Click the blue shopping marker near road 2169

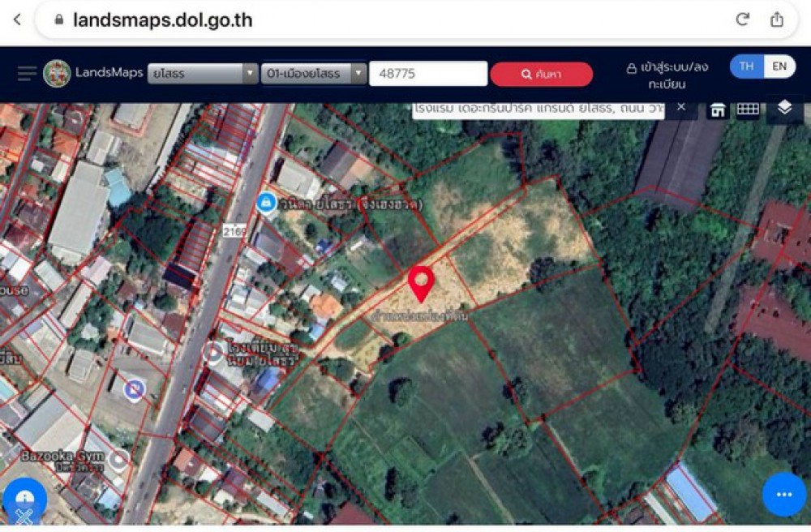coord(266,202)
